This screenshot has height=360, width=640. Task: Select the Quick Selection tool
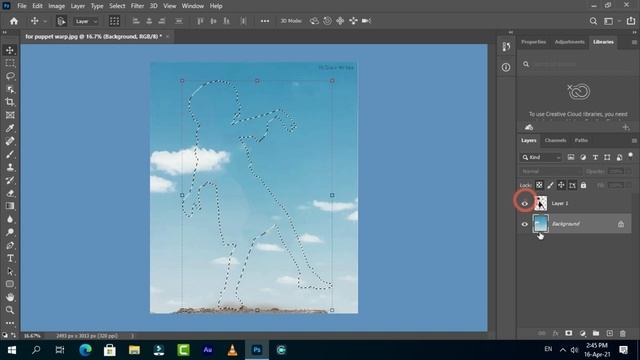pyautogui.click(x=10, y=89)
